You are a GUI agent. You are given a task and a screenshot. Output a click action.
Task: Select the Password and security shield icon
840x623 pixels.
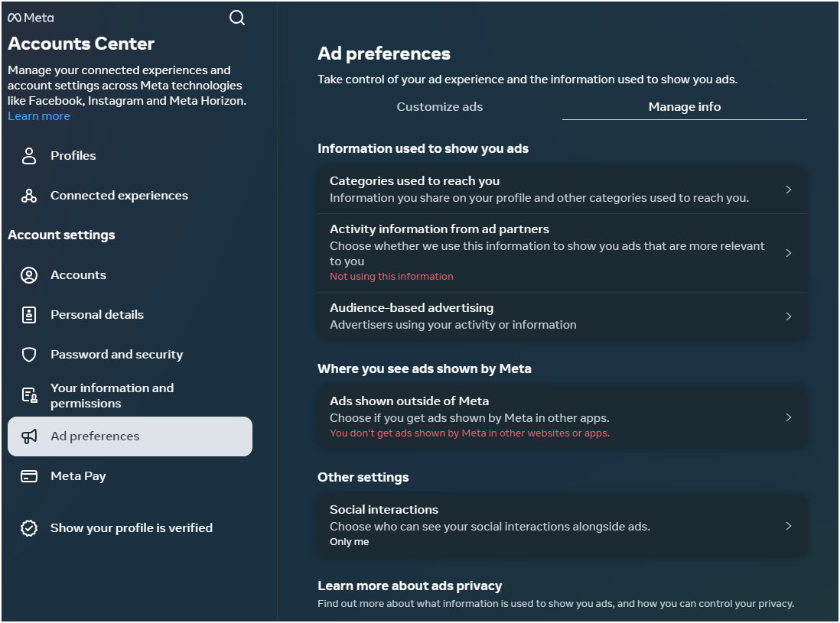[x=28, y=354]
